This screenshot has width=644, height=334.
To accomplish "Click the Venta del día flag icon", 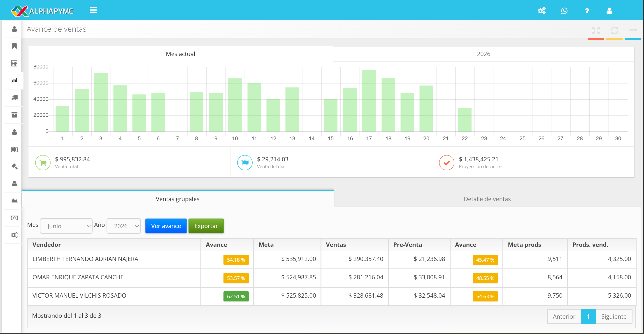I will (245, 163).
